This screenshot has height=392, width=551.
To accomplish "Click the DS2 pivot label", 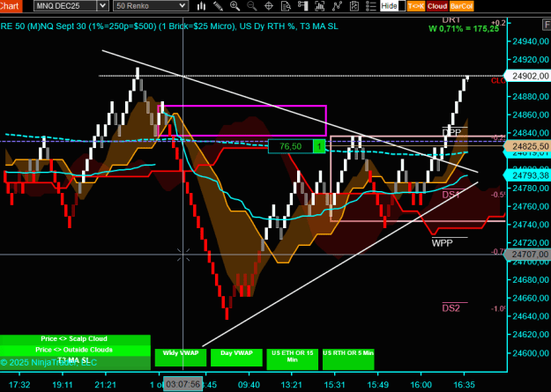I will point(450,308).
